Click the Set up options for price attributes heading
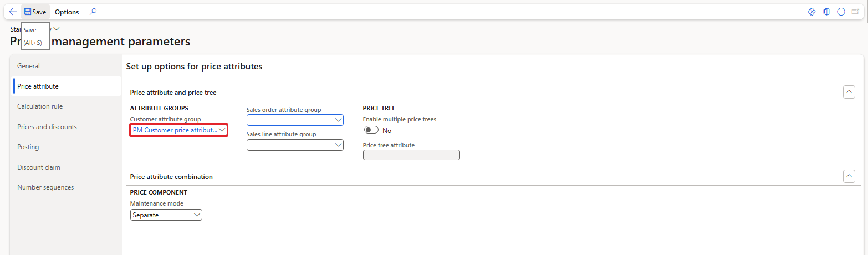 point(194,66)
